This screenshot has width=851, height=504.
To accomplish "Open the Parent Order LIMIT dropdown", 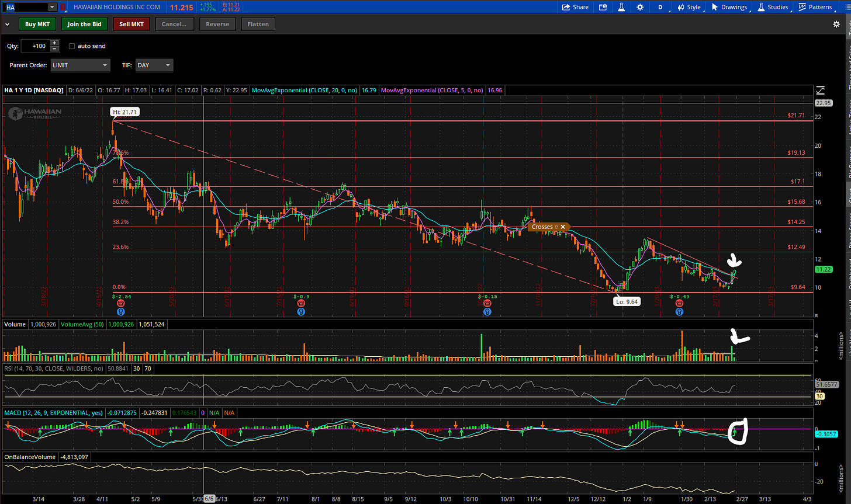I will 80,65.
